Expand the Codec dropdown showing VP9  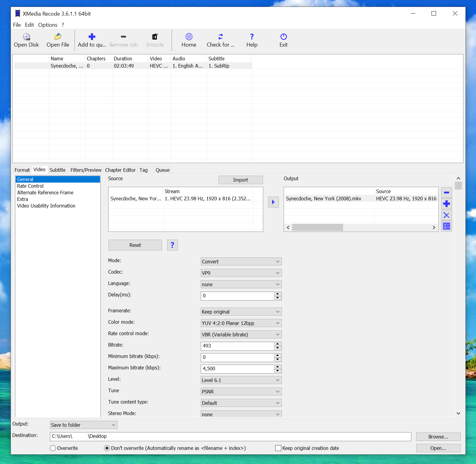pos(241,273)
